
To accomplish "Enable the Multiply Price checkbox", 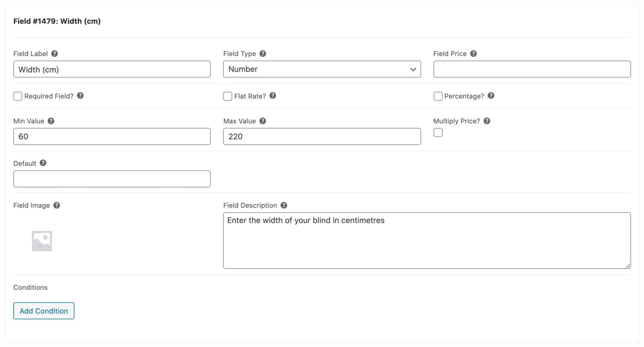I will 438,133.
